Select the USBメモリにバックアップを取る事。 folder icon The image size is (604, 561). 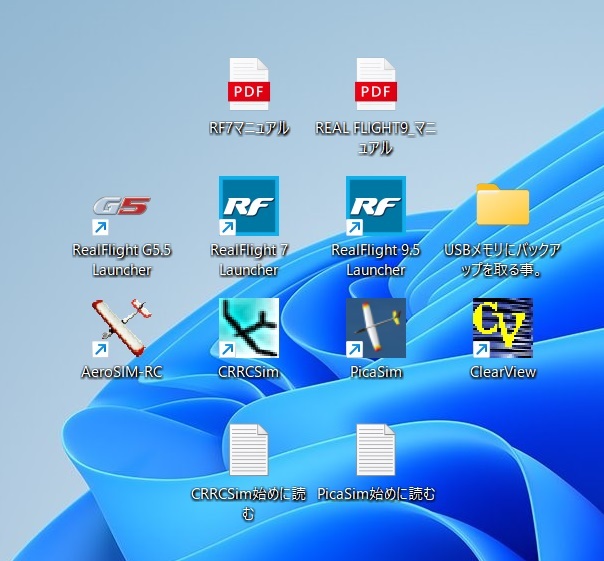point(503,204)
